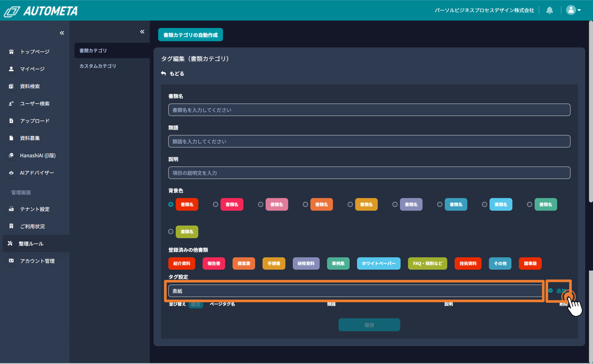The image size is (593, 364).
Task: Go to マイページ
Action: [32, 69]
